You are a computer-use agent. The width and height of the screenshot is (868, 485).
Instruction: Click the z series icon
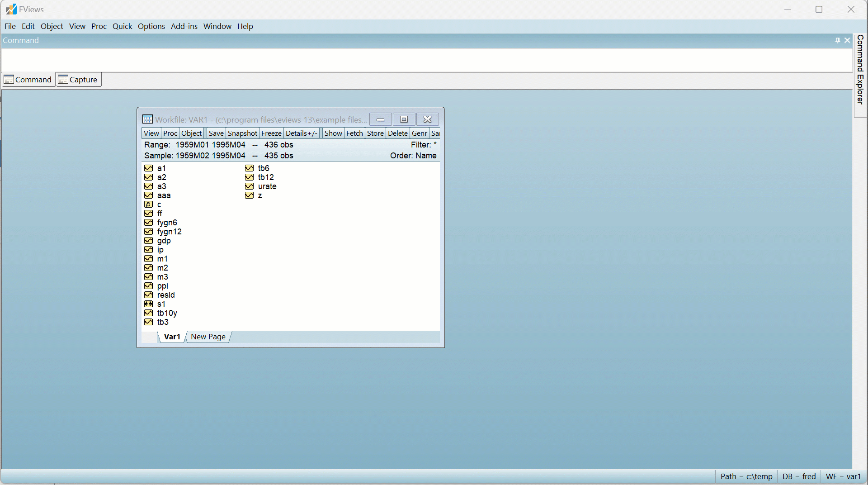coord(249,195)
